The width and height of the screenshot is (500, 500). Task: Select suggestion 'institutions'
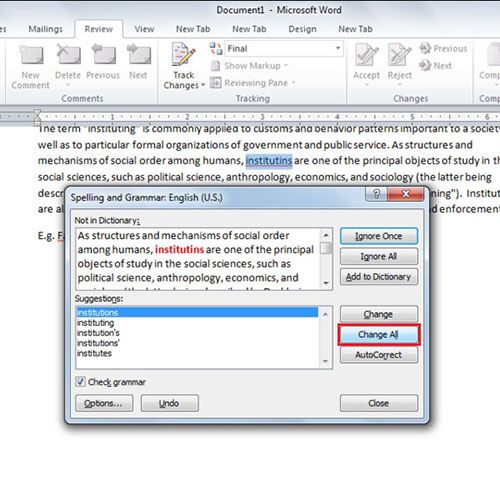click(197, 312)
